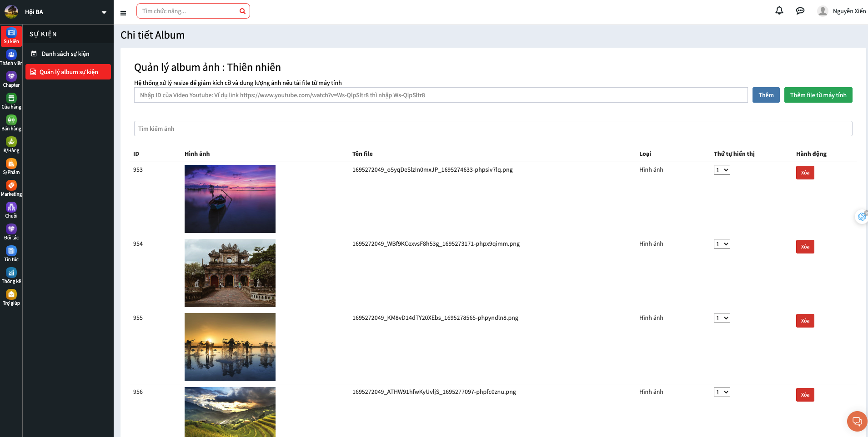Go to Danh sách sự kiện menu
Image resolution: width=868 pixels, height=437 pixels.
tap(65, 54)
